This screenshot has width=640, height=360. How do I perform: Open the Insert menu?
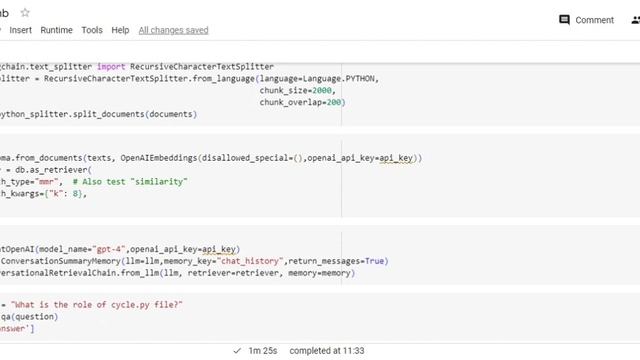20,30
